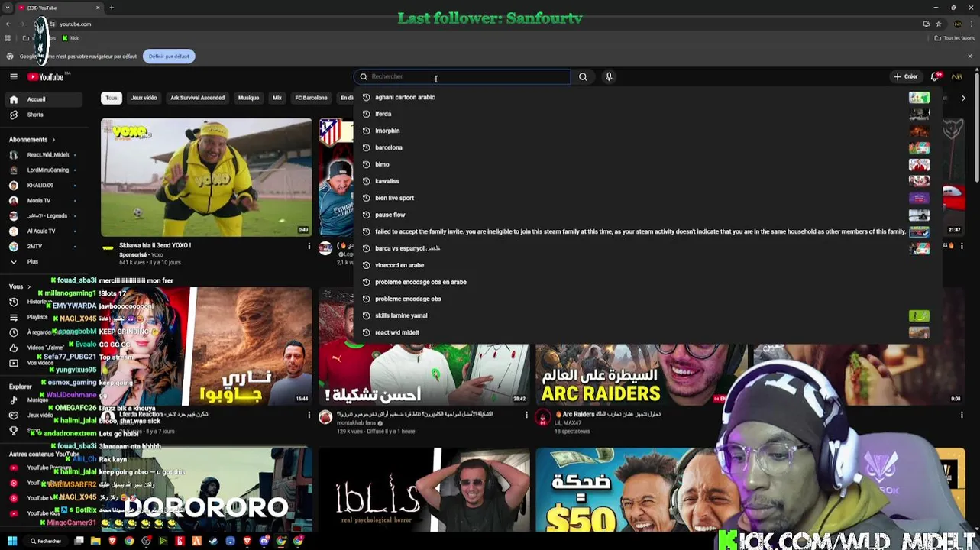The width and height of the screenshot is (980, 550).
Task: Open YouTube notifications bell
Action: [x=935, y=76]
